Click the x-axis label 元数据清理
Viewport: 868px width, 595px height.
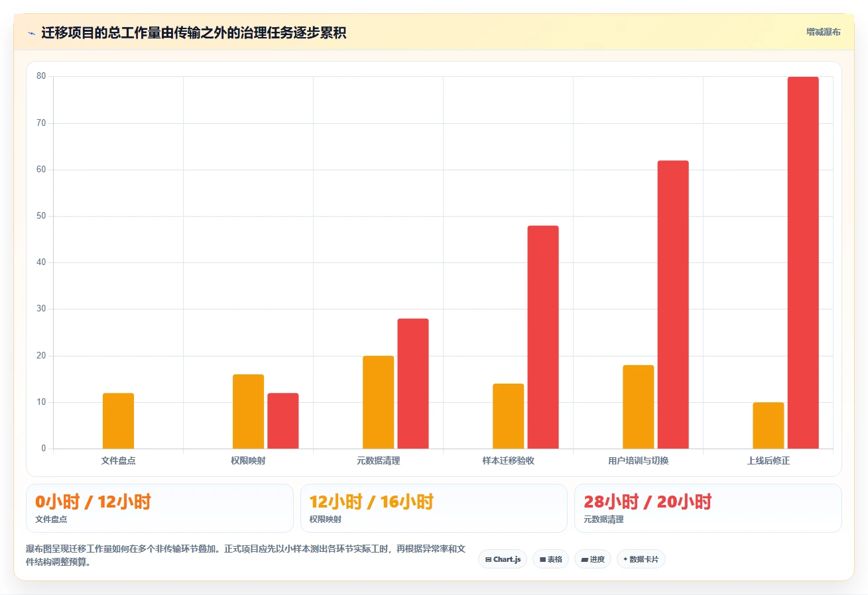(x=379, y=460)
